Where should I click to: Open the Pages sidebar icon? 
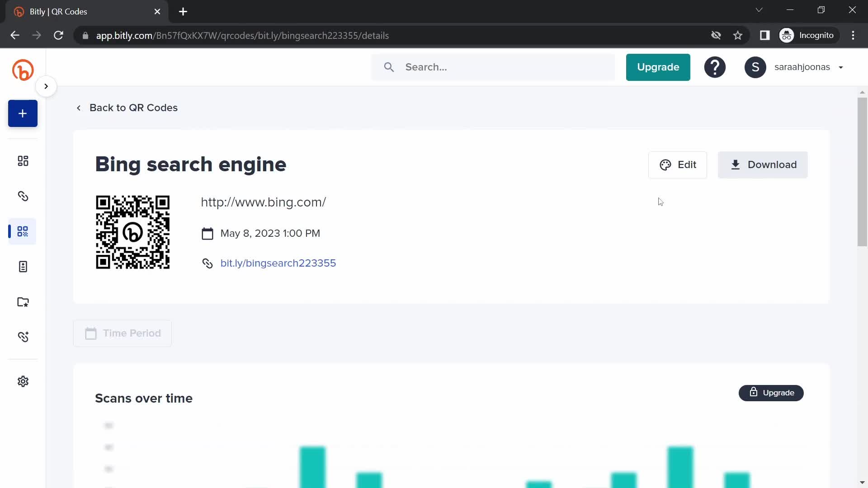click(23, 267)
